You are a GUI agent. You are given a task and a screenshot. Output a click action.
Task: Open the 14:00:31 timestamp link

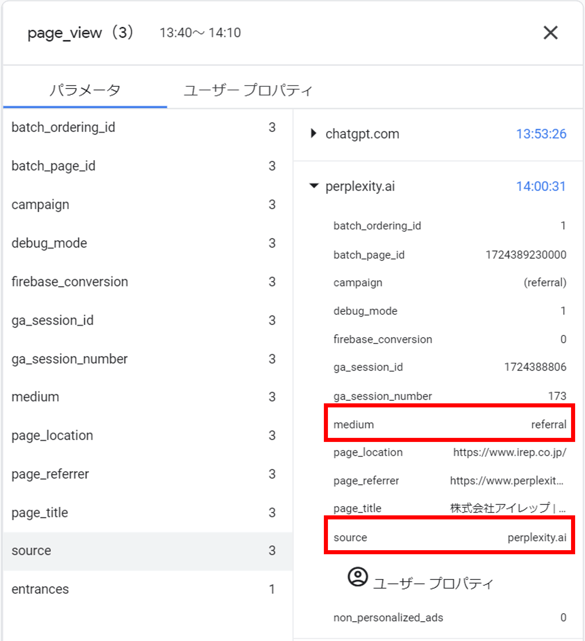(541, 186)
